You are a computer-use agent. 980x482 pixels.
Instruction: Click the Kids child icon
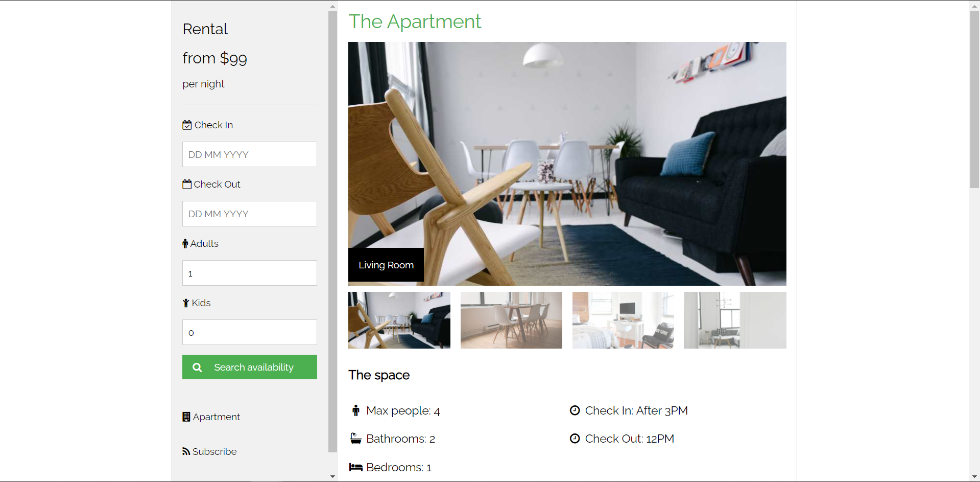(186, 303)
